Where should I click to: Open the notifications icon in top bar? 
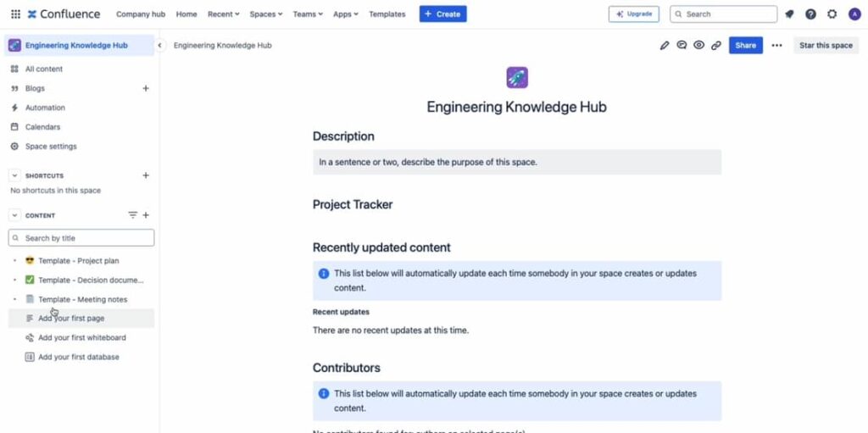[789, 14]
